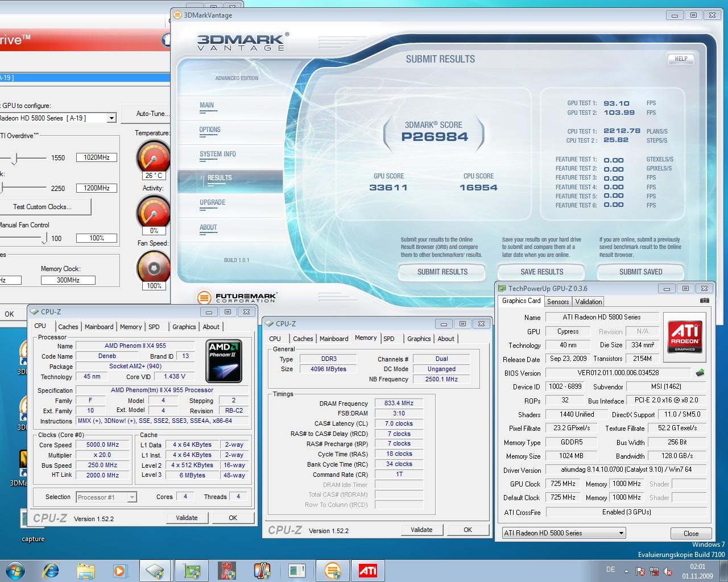Switch to GPU-Z Sensors tab
Screen dimensions: 728x582
click(x=558, y=302)
